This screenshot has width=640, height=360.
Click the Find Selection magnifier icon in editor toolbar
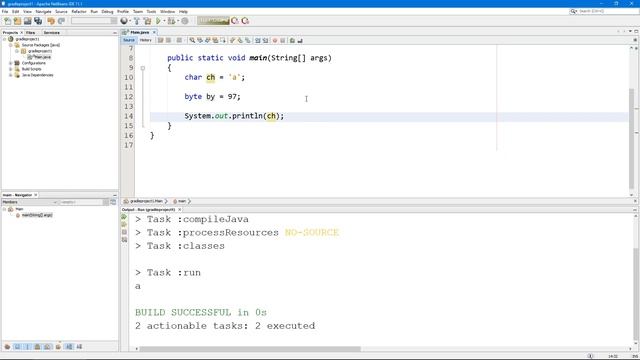click(x=192, y=40)
